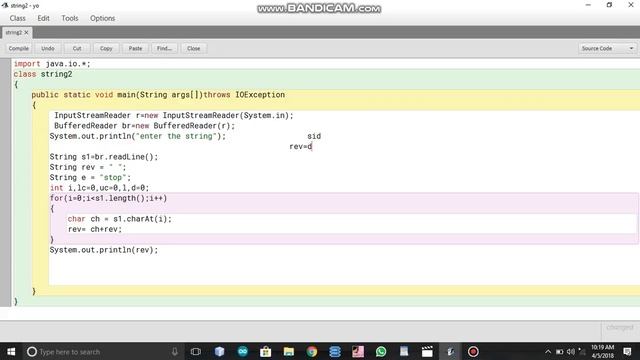Close the string2 tab with its X

tap(27, 32)
